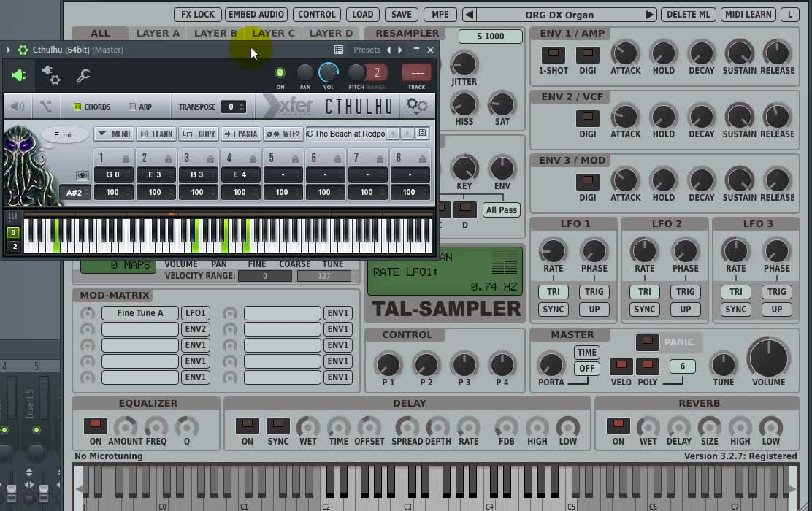This screenshot has height=511, width=812.
Task: Open the grid detached-window icon beside Presets
Action: [339, 50]
